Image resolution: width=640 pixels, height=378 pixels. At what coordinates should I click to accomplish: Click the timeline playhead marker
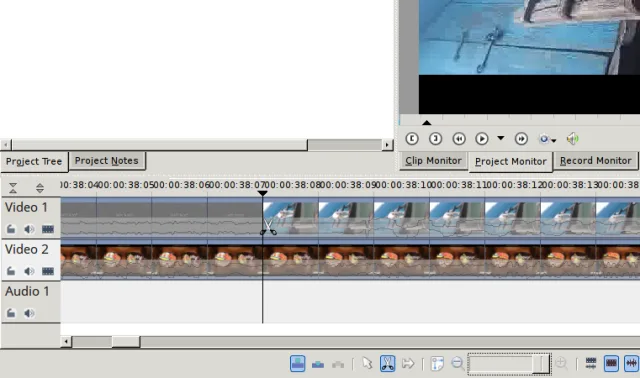[x=262, y=193]
